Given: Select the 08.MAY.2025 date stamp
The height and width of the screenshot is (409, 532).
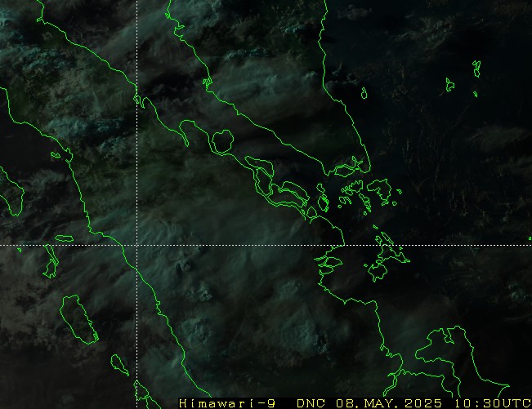Looking at the screenshot, I should click(x=389, y=403).
